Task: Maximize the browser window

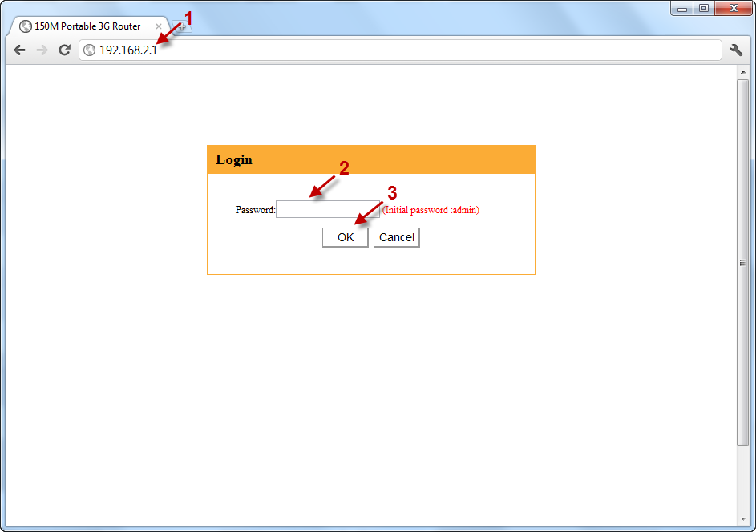Action: click(704, 9)
